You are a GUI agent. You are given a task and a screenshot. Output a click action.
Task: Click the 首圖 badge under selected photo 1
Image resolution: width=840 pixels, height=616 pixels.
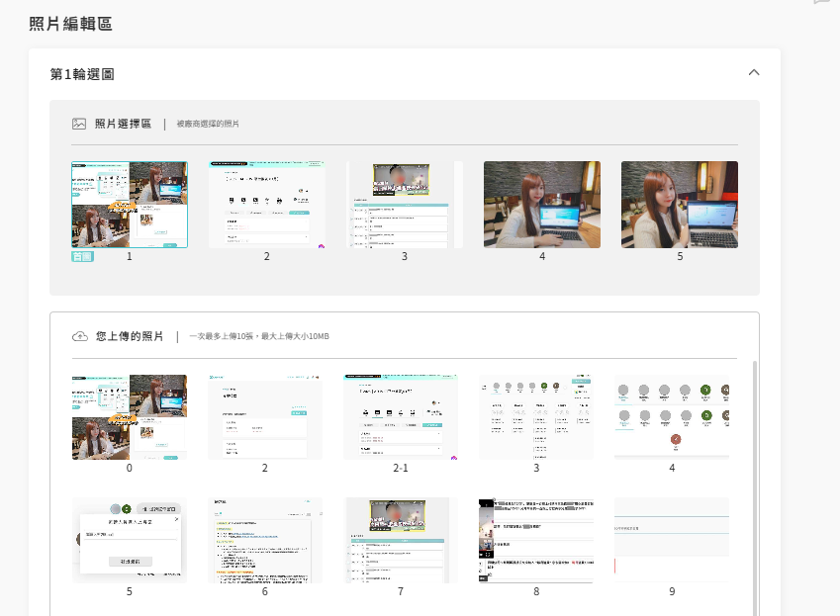tap(82, 256)
